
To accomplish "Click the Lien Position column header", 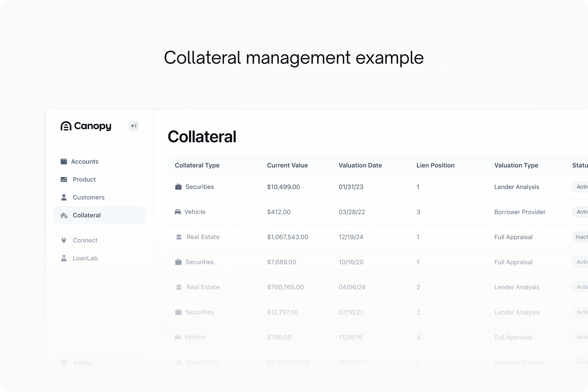I will [x=435, y=165].
